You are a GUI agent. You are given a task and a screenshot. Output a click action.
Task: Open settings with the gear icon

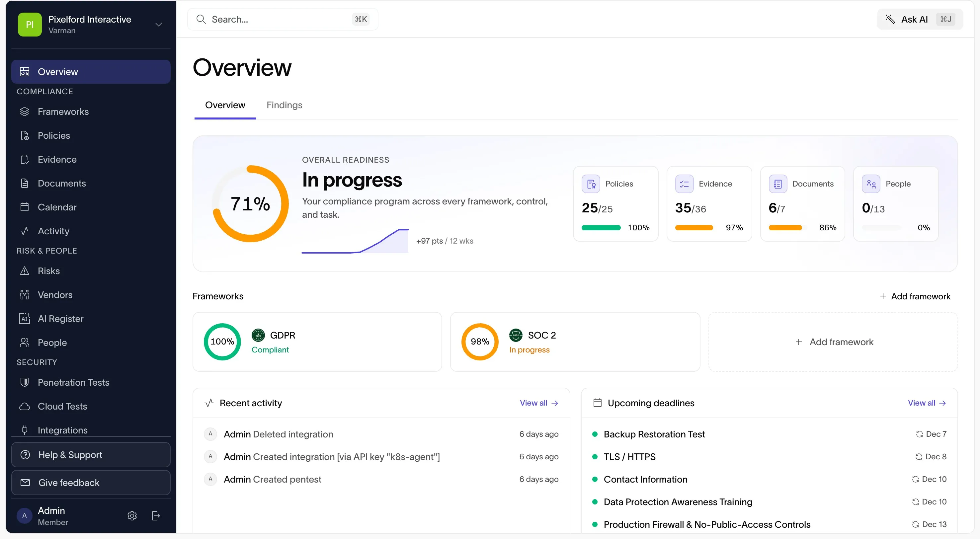click(x=132, y=516)
